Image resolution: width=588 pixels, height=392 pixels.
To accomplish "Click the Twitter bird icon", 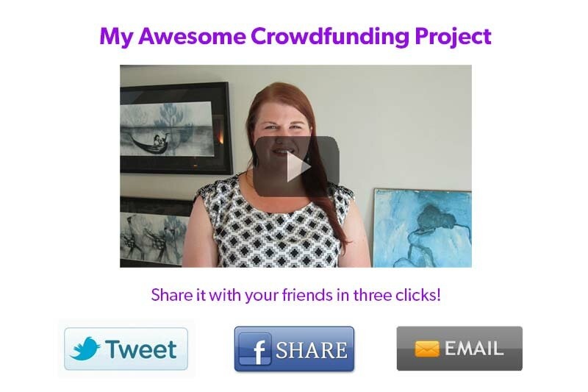I will tap(85, 349).
